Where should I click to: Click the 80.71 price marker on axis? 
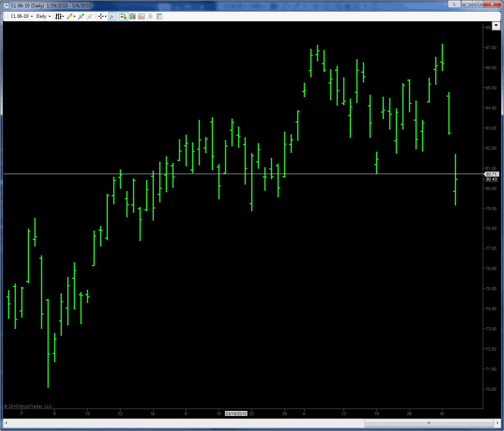click(x=491, y=174)
